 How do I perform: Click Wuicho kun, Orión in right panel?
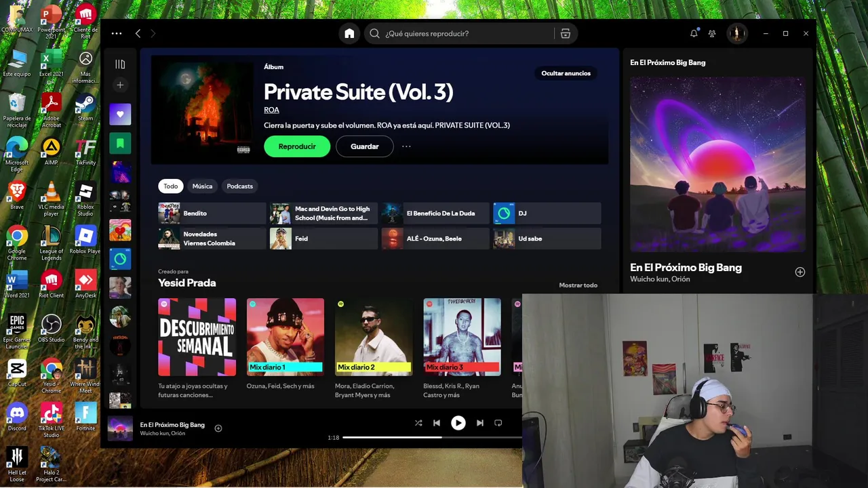(660, 279)
